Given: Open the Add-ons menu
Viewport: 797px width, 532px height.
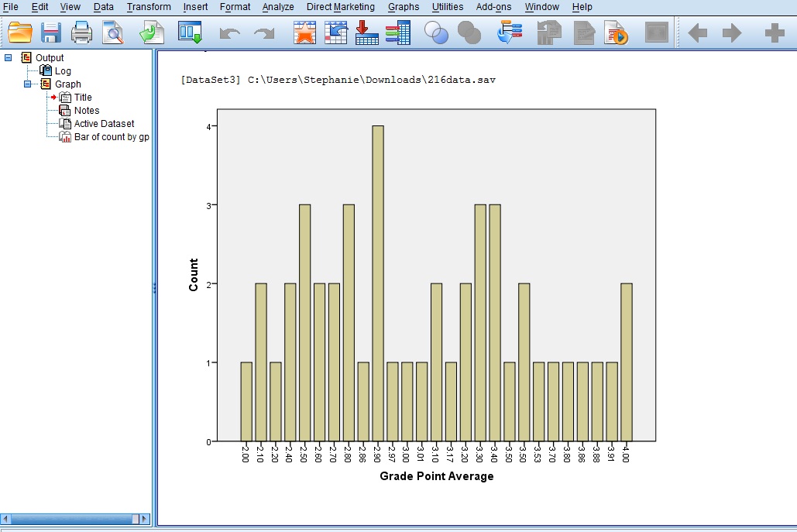Looking at the screenshot, I should (493, 7).
